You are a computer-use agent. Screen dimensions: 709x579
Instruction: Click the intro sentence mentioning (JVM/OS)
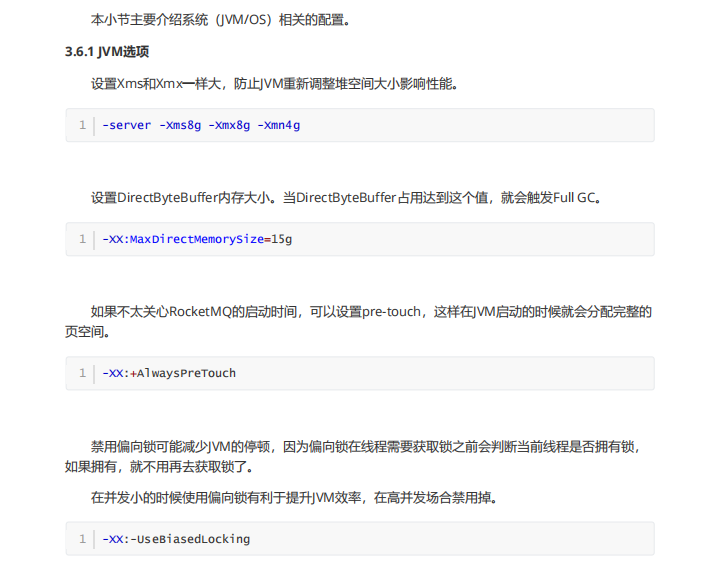coord(221,20)
